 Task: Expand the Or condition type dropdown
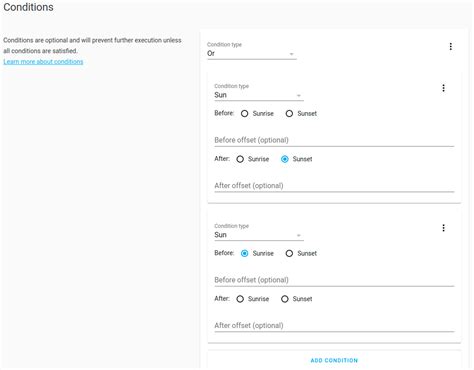click(x=252, y=53)
